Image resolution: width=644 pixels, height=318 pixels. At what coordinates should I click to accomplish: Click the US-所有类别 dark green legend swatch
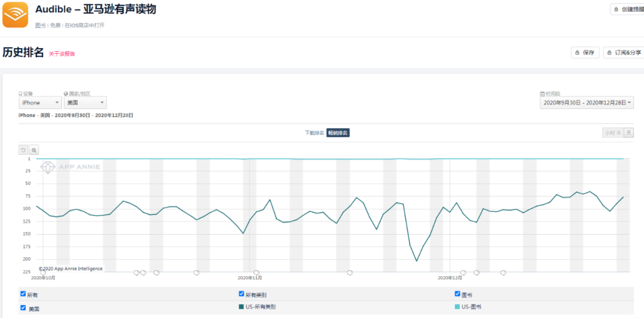coord(241,307)
